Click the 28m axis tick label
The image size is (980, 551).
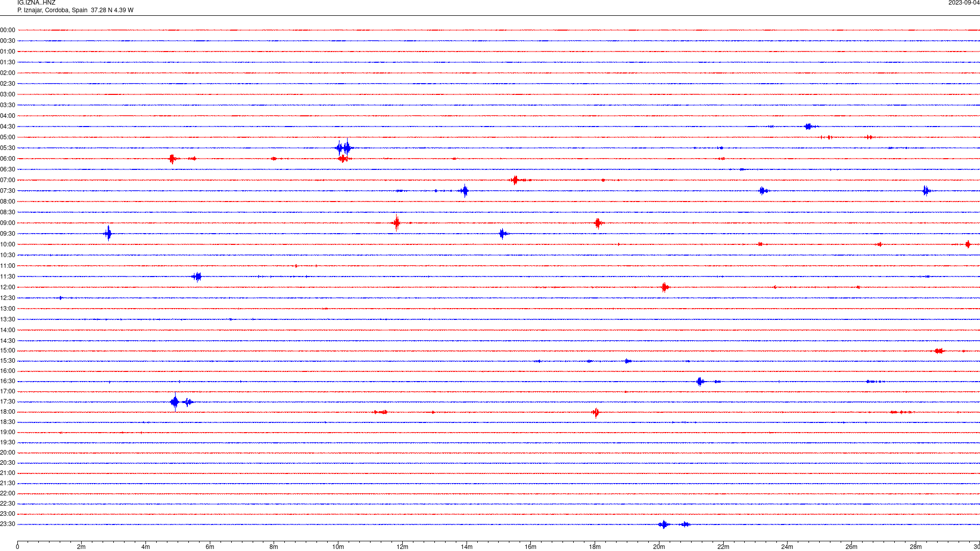pos(916,547)
